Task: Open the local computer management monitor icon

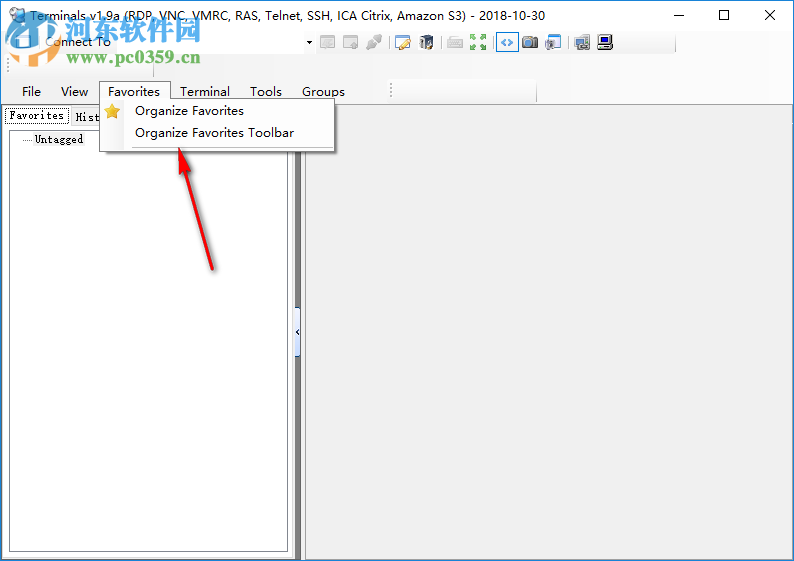Action: (x=605, y=43)
